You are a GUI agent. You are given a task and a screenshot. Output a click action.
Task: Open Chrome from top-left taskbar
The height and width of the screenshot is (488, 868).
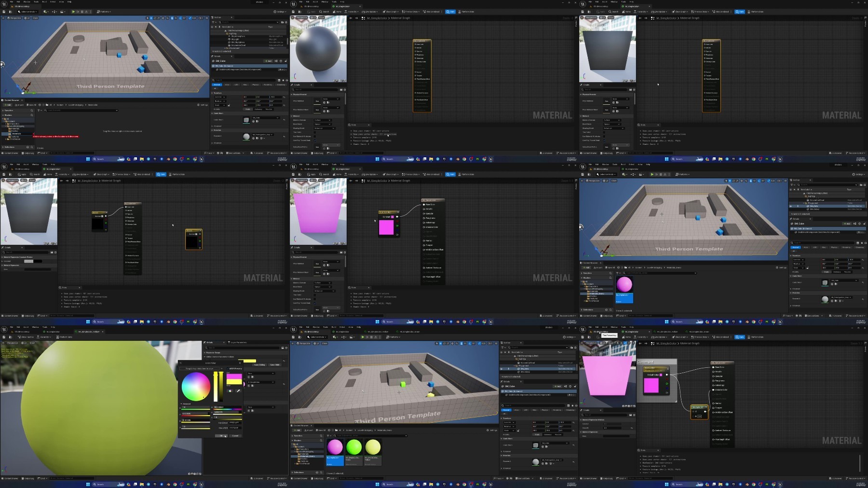(x=175, y=159)
